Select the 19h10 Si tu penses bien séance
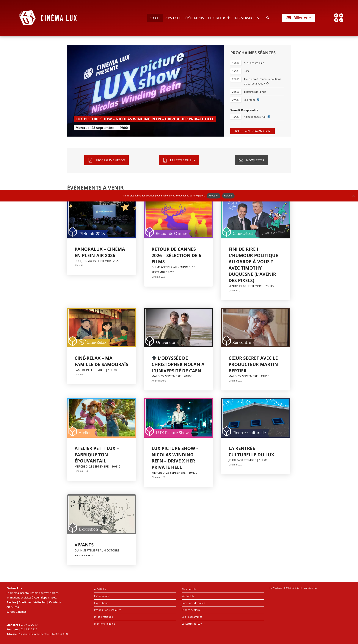358x644 pixels. [257, 63]
